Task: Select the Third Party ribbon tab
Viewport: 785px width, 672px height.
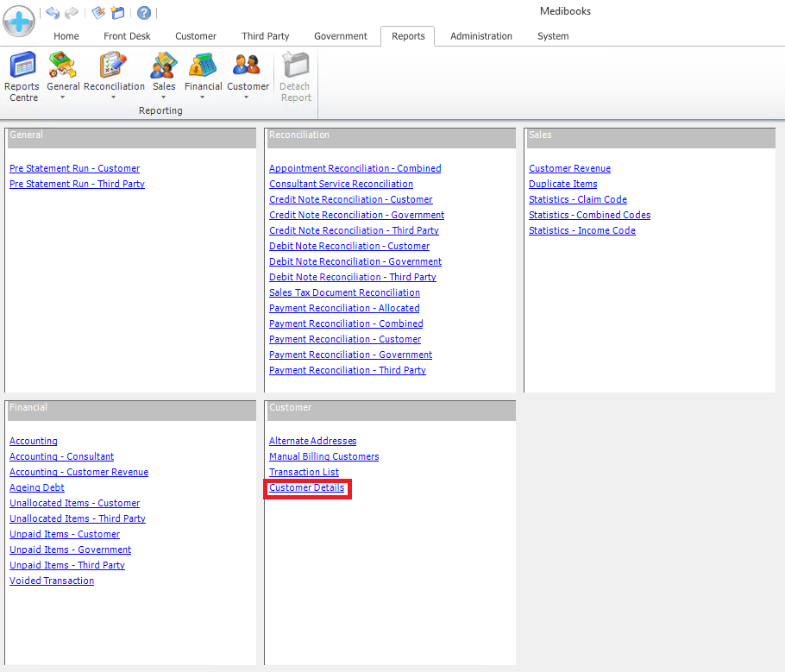Action: [266, 36]
